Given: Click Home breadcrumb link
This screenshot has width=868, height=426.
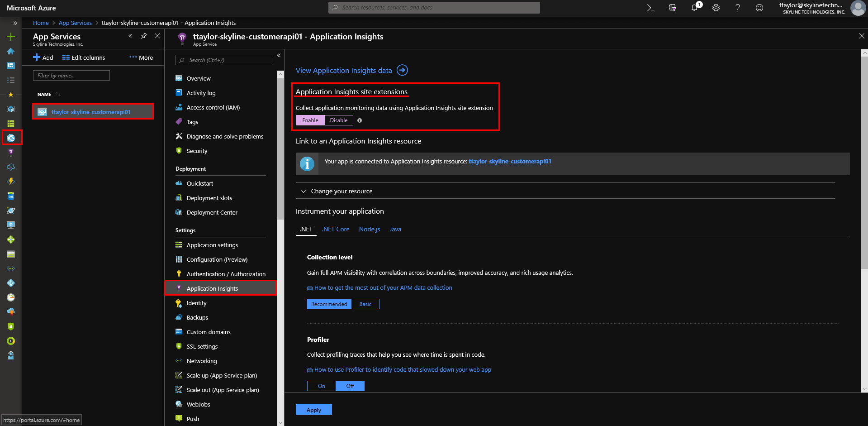Looking at the screenshot, I should pyautogui.click(x=41, y=23).
